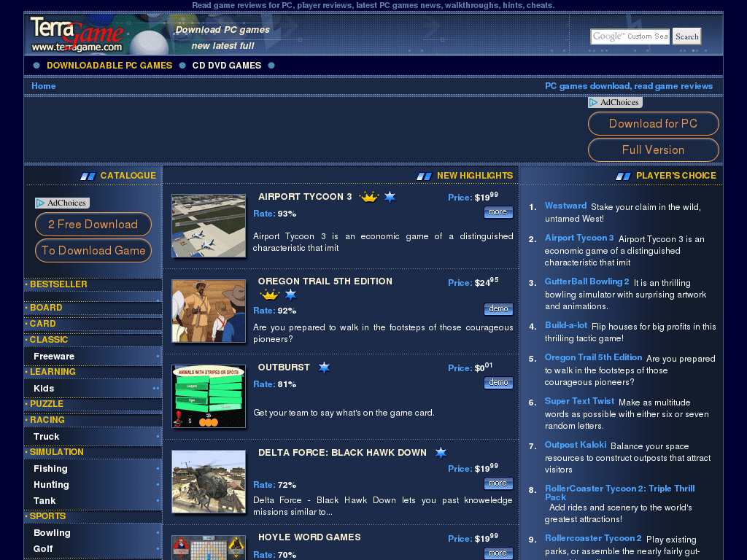Open the Outburst game thumbnail
The image size is (747, 560).
click(209, 396)
